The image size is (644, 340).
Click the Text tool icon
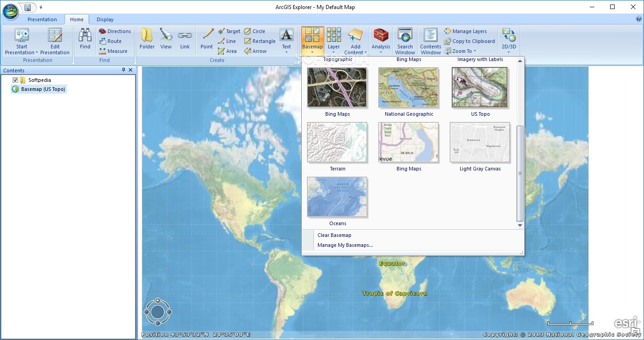coord(286,35)
